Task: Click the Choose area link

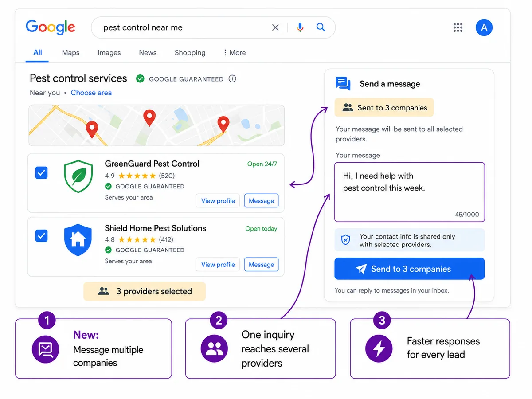Action: pos(91,93)
